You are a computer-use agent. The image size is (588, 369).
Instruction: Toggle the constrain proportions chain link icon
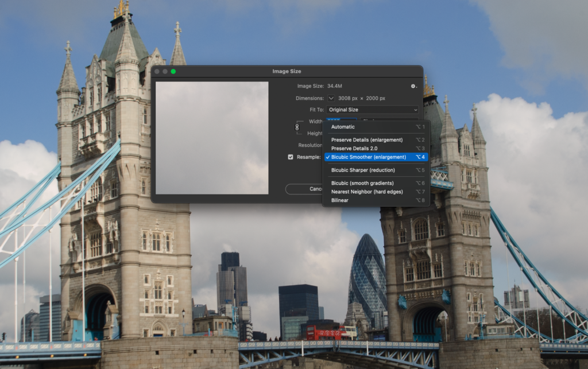pos(297,127)
